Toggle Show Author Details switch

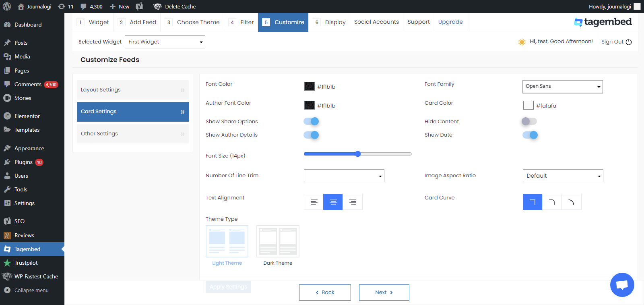[x=311, y=135]
